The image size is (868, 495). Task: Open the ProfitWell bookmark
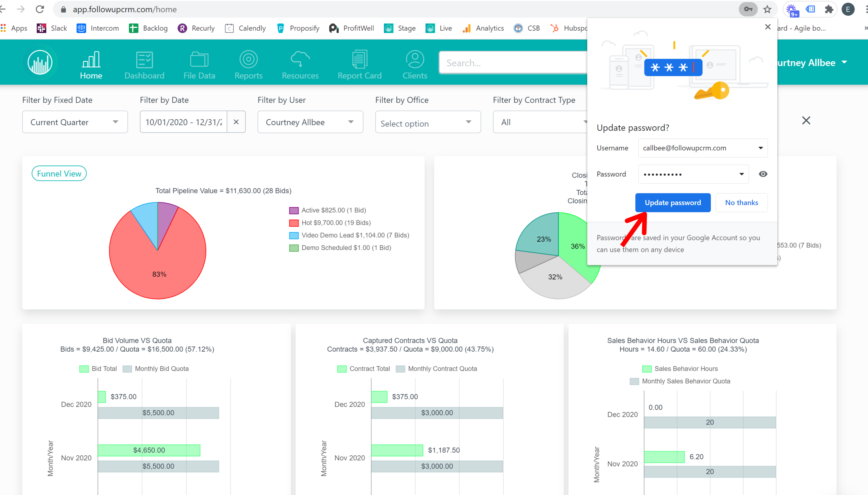[x=352, y=28]
